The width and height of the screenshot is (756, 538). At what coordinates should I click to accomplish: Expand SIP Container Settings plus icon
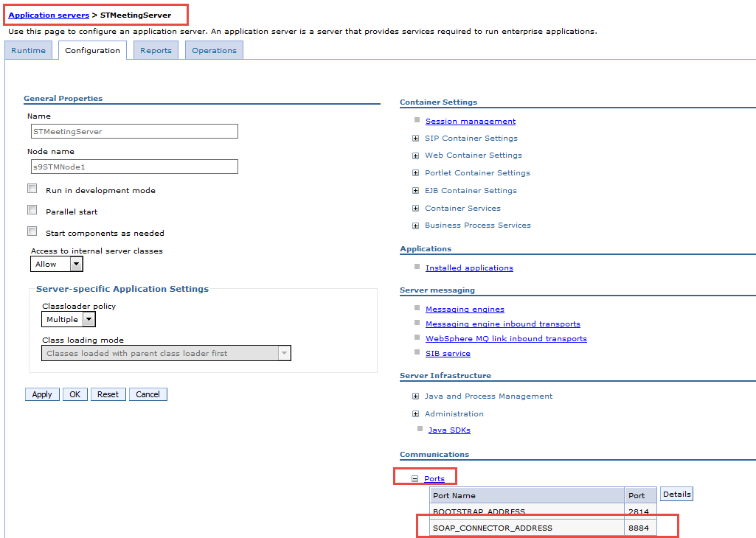tap(417, 138)
